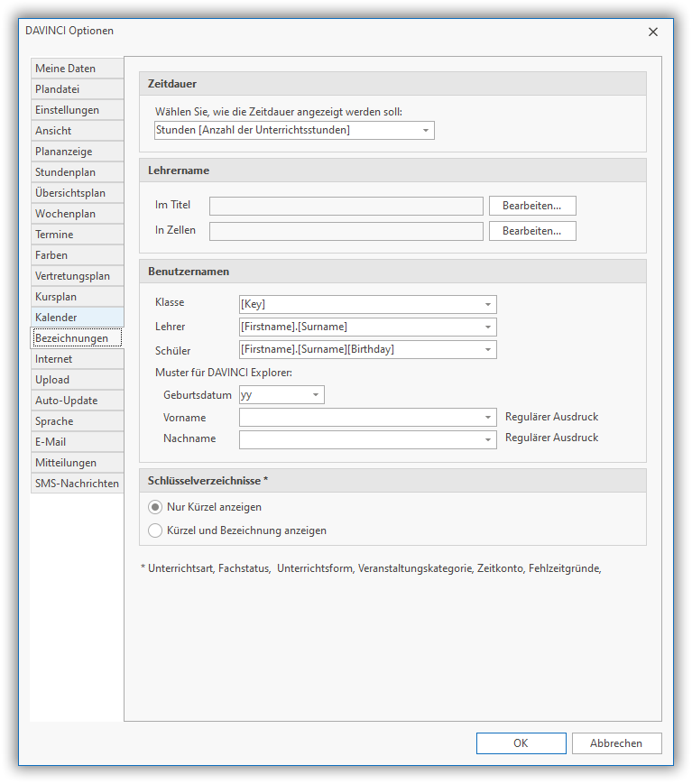Expand the Nachname pattern dropdown
This screenshot has height=784, width=692.
(487, 440)
